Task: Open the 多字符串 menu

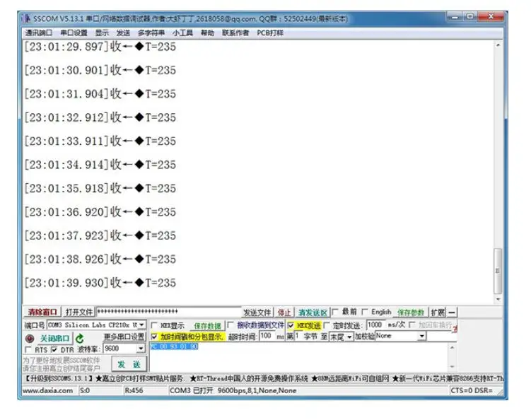Action: tap(151, 33)
